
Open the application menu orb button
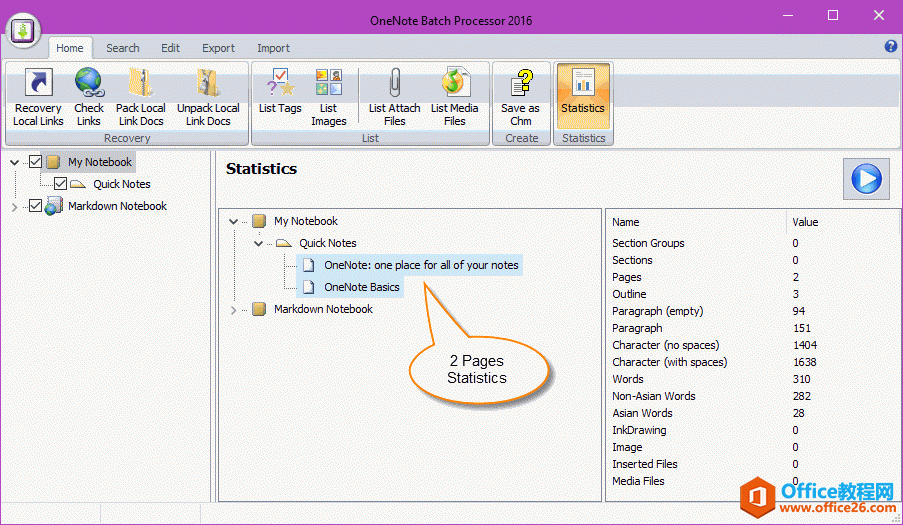[23, 30]
